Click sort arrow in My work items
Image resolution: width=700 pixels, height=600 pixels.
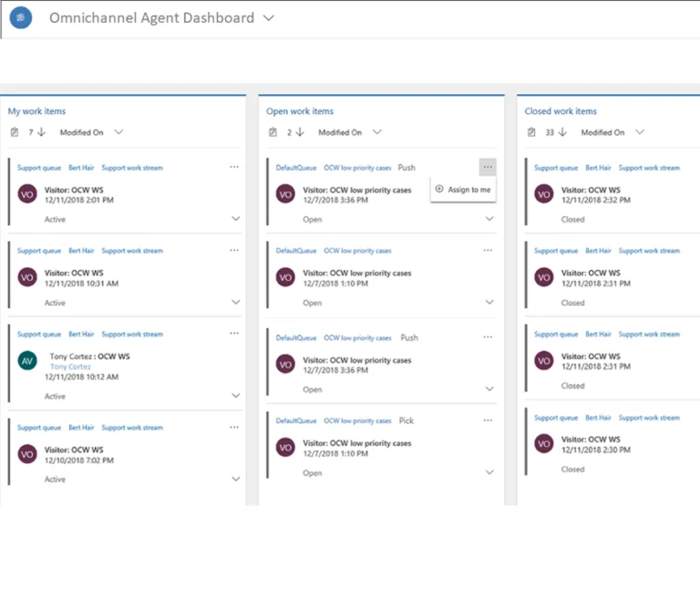tap(42, 132)
